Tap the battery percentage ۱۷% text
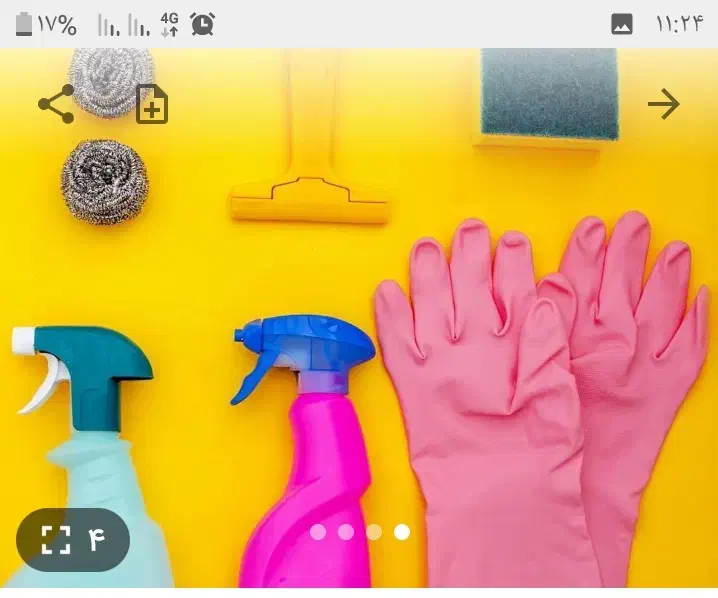 click(x=57, y=24)
